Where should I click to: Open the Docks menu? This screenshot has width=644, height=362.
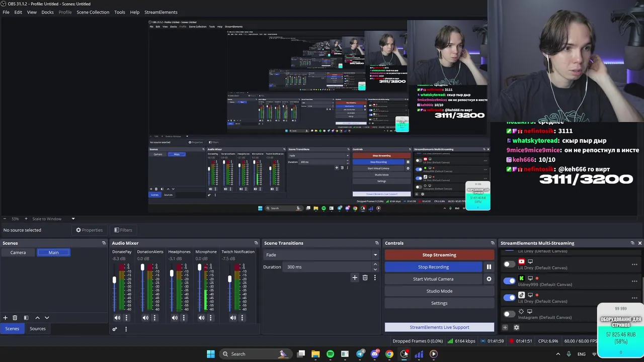pos(47,12)
